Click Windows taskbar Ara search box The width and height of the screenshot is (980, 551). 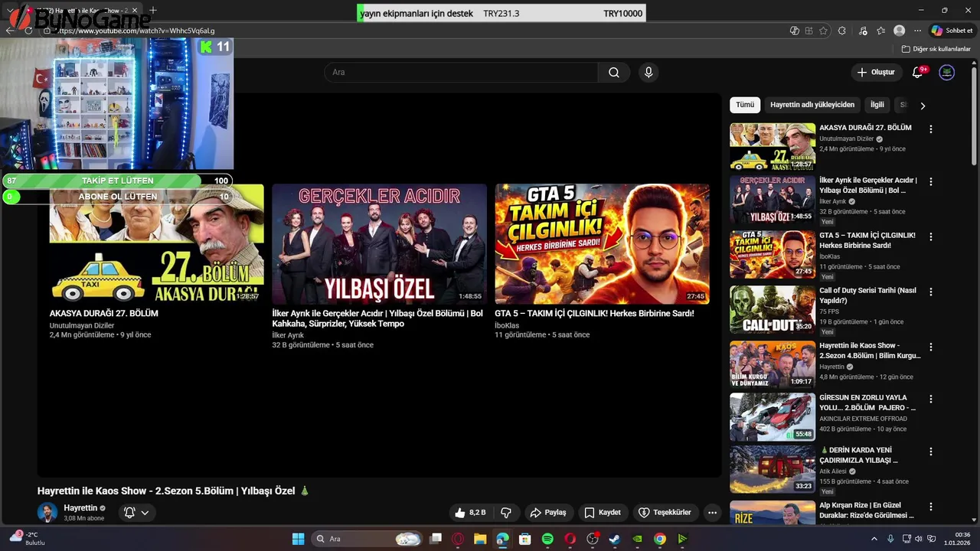tap(367, 539)
